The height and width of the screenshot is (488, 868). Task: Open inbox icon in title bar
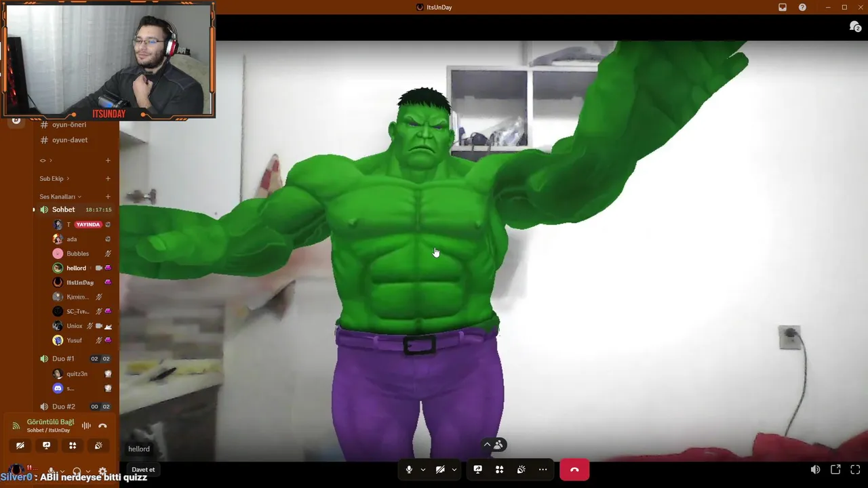[783, 7]
